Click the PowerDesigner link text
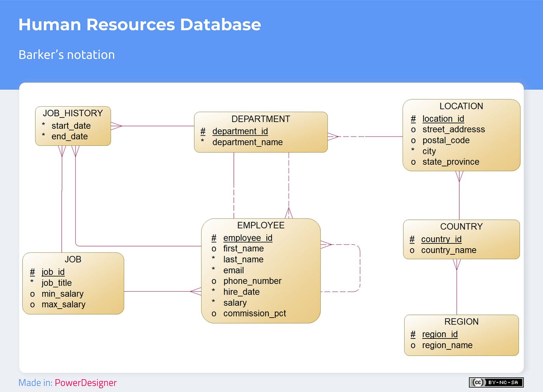This screenshot has width=543, height=392. pyautogui.click(x=85, y=383)
